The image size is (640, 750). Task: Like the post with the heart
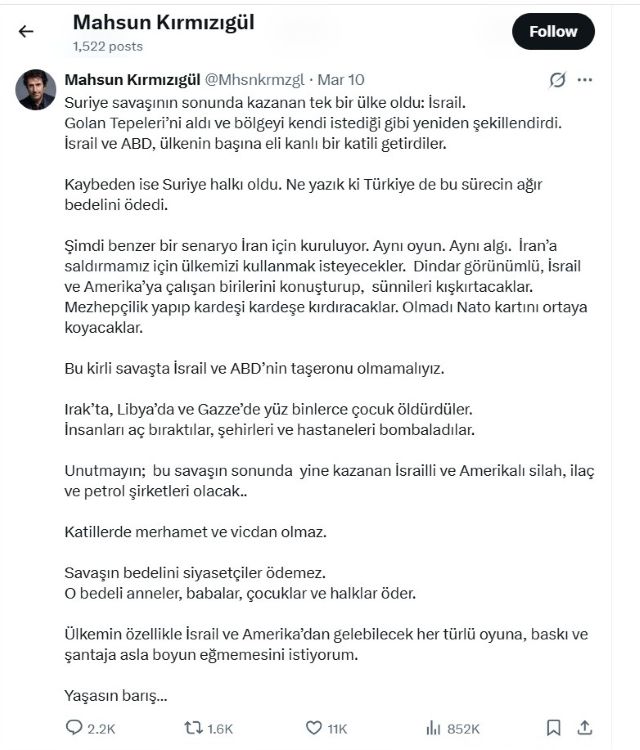point(314,727)
